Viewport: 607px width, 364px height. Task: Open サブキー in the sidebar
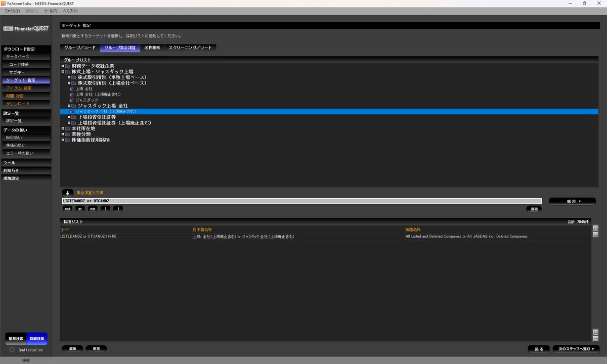tap(25, 72)
